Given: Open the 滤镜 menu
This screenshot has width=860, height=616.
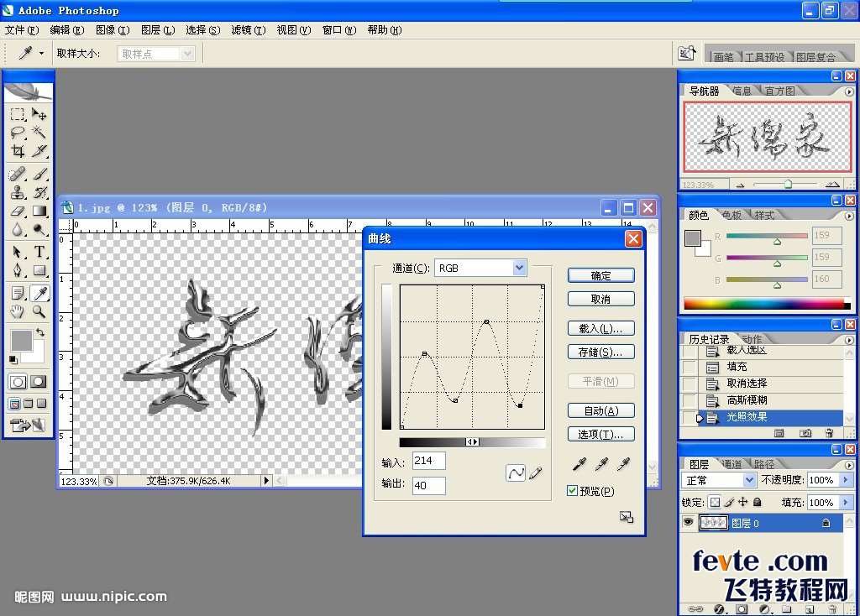Looking at the screenshot, I should pyautogui.click(x=247, y=30).
